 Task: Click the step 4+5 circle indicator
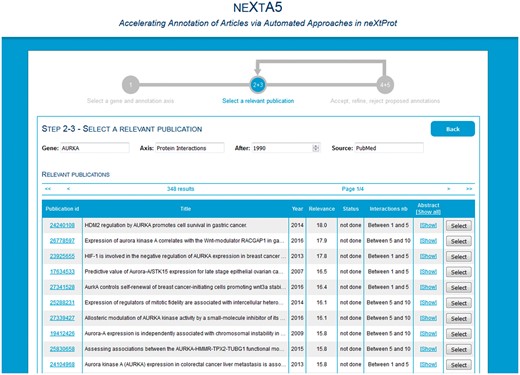[x=385, y=85]
